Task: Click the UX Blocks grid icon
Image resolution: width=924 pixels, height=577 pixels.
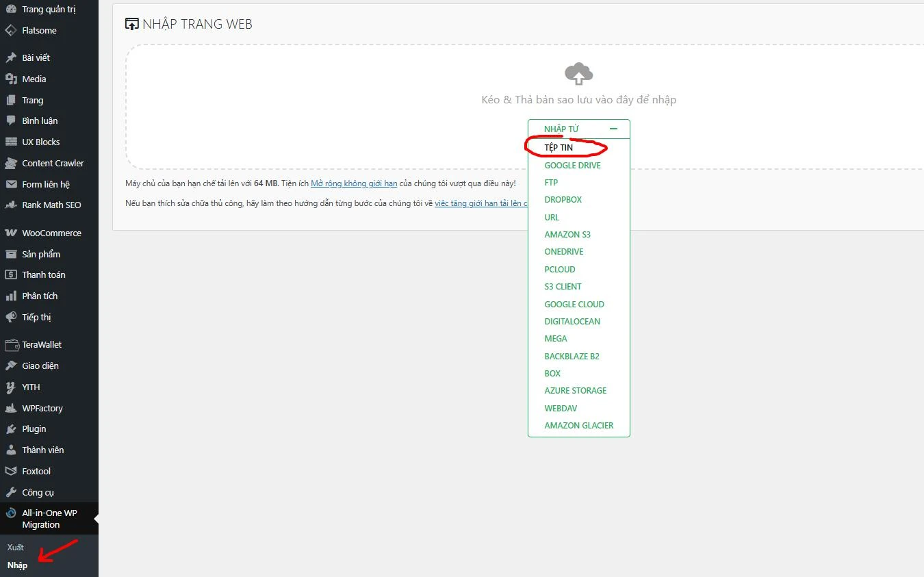Action: tap(10, 142)
